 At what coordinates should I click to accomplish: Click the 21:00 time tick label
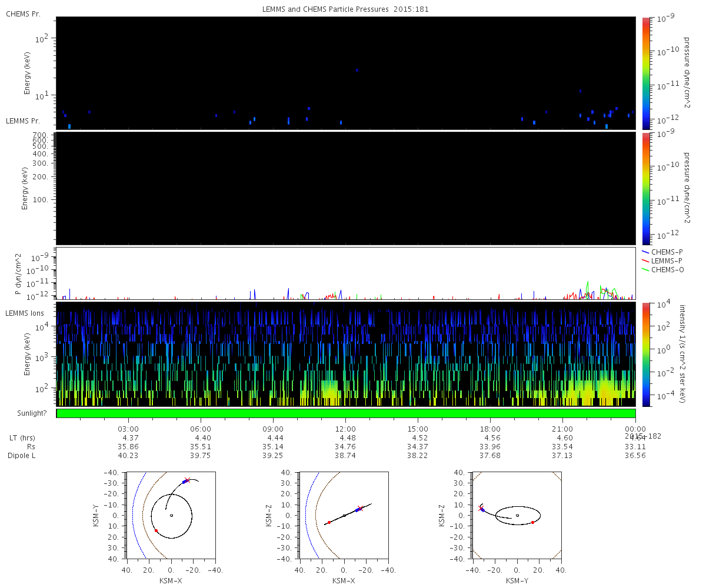pyautogui.click(x=562, y=429)
